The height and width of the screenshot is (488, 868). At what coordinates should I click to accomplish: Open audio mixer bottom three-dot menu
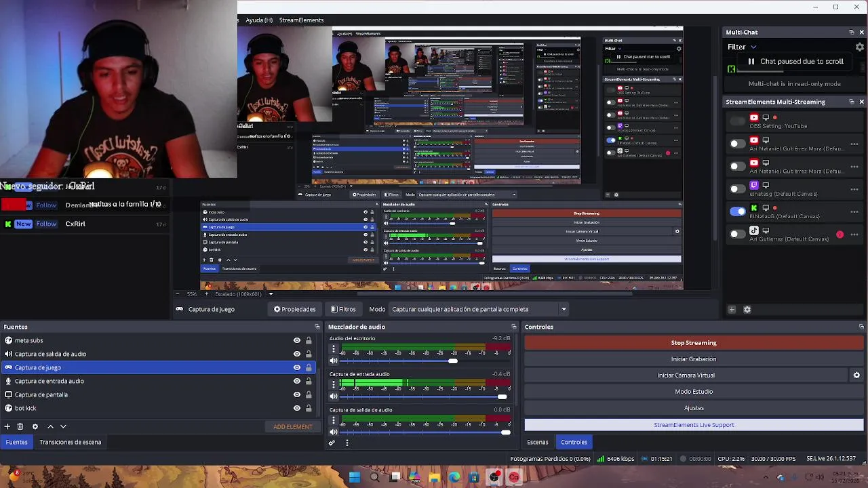point(347,443)
